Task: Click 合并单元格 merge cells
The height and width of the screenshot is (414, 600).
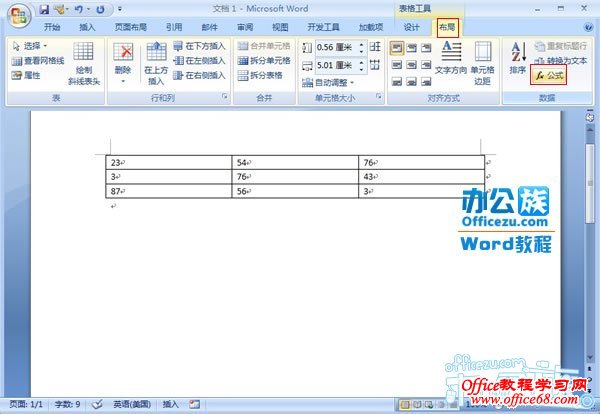Action: point(264,46)
